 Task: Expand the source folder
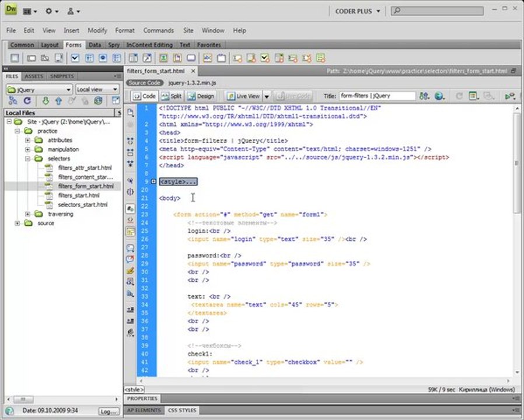(x=18, y=223)
